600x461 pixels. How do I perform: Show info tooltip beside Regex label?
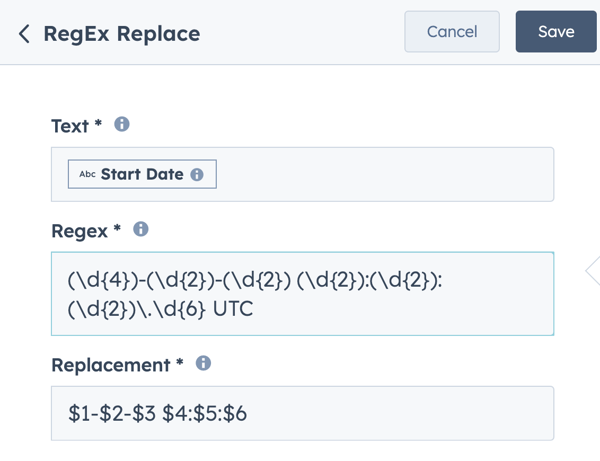141,229
